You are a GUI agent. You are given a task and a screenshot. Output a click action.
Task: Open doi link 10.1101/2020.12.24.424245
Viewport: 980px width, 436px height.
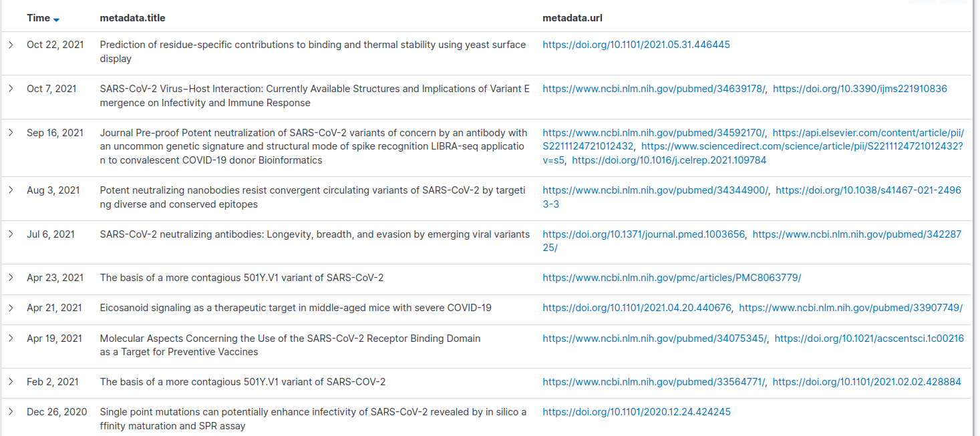click(637, 412)
